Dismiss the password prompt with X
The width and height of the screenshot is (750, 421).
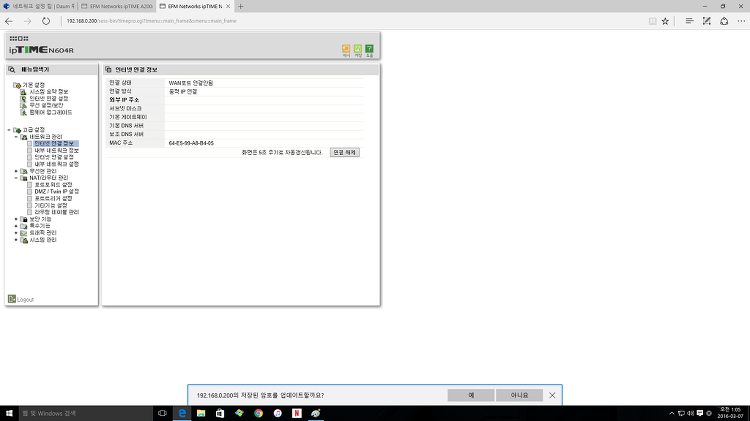pos(552,395)
